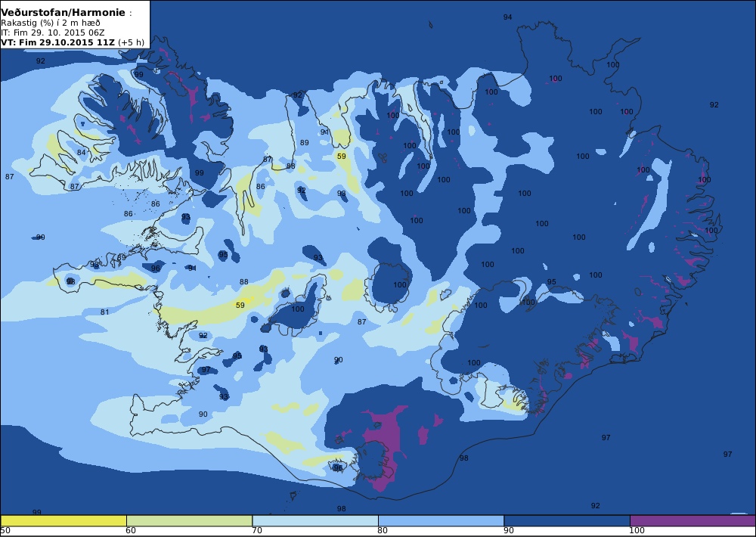Screen dimensions: 756x537
Task: Click the 'VT: Fim 29.10.2015 11Z' valid time
Action: pyautogui.click(x=58, y=42)
